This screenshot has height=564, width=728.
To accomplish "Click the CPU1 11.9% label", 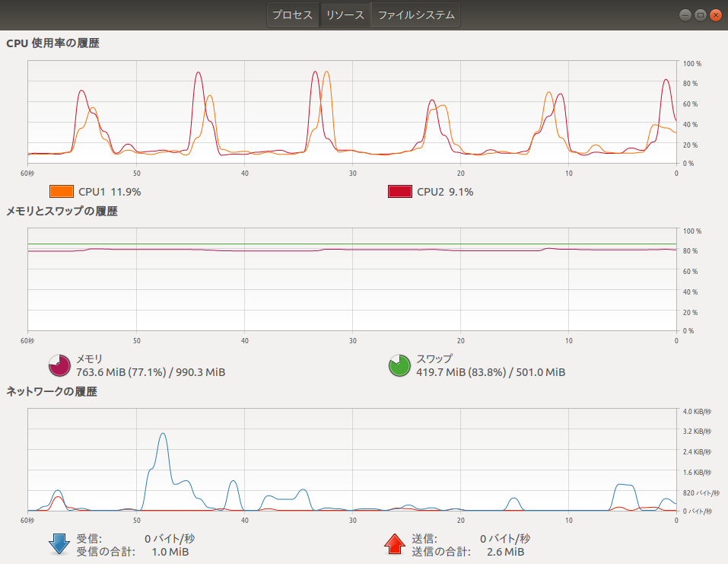I will (x=110, y=192).
